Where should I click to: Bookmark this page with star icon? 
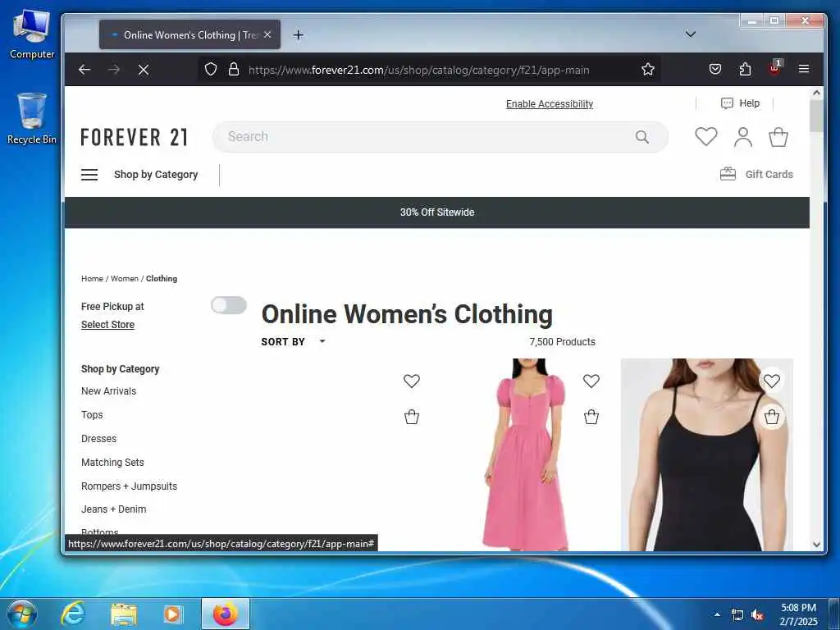648,69
